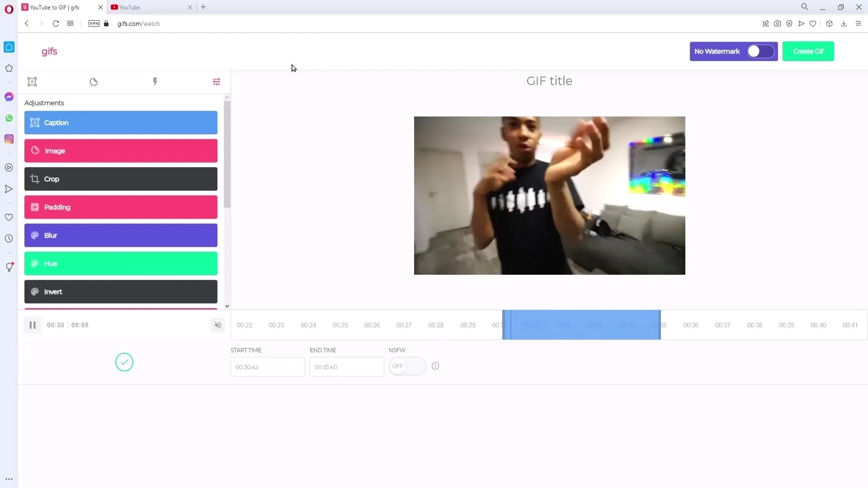Select the Invert adjustment tool
868x488 pixels.
tap(121, 291)
